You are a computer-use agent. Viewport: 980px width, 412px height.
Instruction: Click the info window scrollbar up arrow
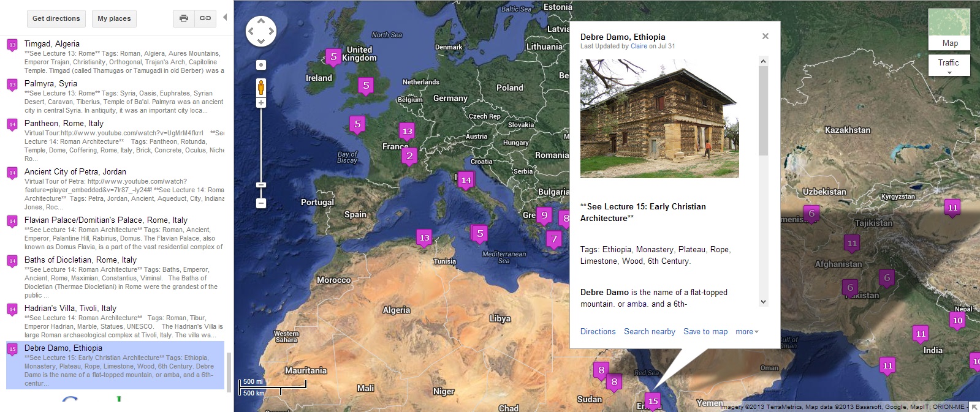pyautogui.click(x=763, y=61)
